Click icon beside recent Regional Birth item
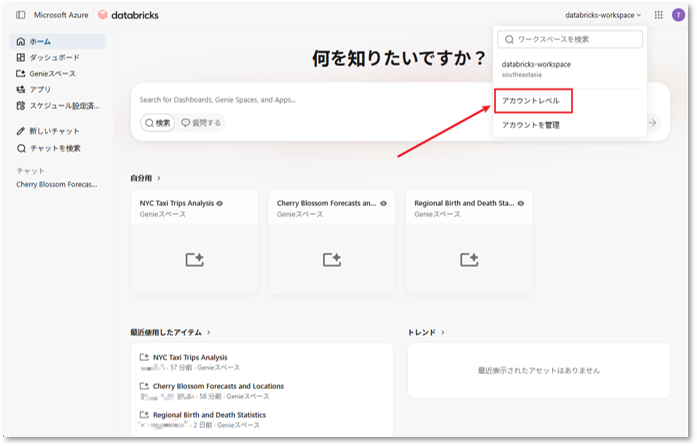Viewport: 697px width, 446px height. pyautogui.click(x=144, y=415)
